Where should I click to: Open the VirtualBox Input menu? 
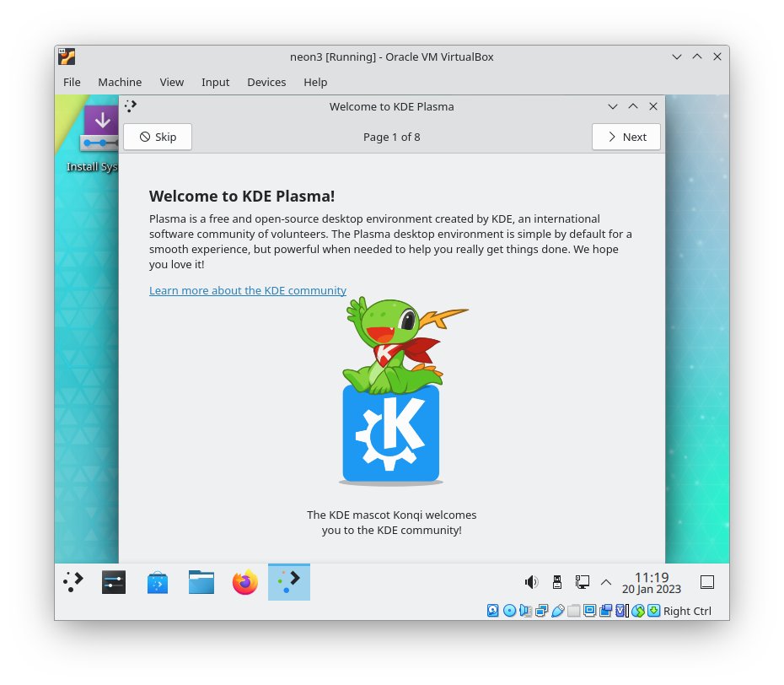215,82
